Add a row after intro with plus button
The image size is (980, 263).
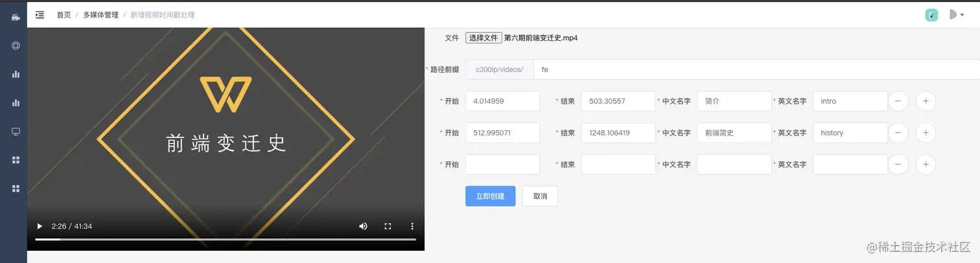pyautogui.click(x=926, y=101)
